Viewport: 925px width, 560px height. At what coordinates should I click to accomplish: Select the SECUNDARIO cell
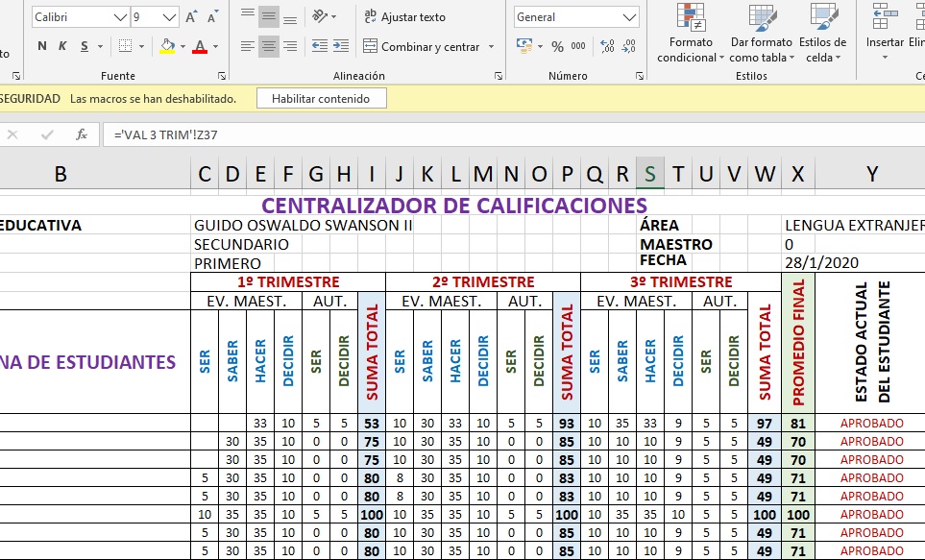[241, 244]
